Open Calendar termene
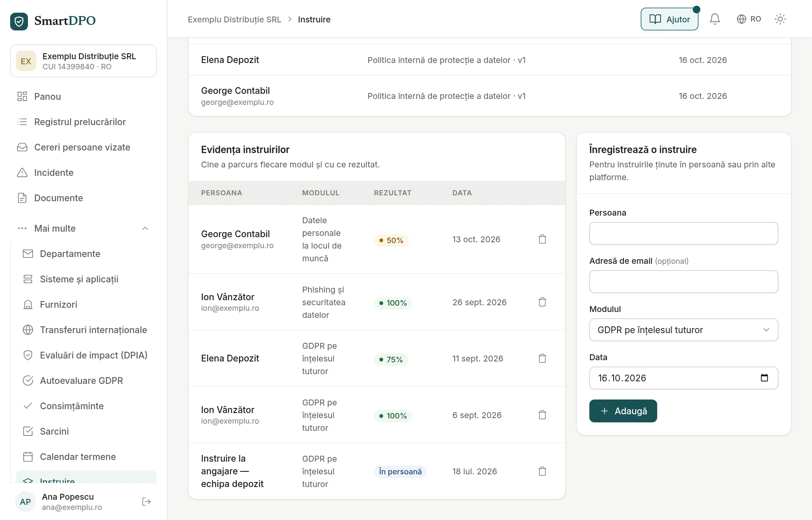 [86, 457]
